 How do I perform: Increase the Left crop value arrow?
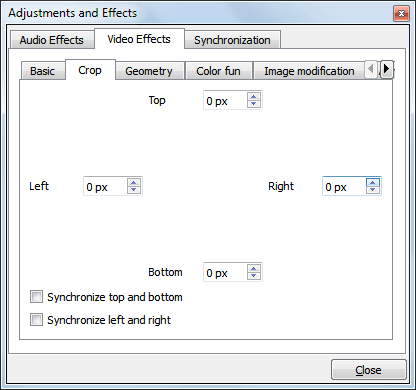tap(134, 183)
